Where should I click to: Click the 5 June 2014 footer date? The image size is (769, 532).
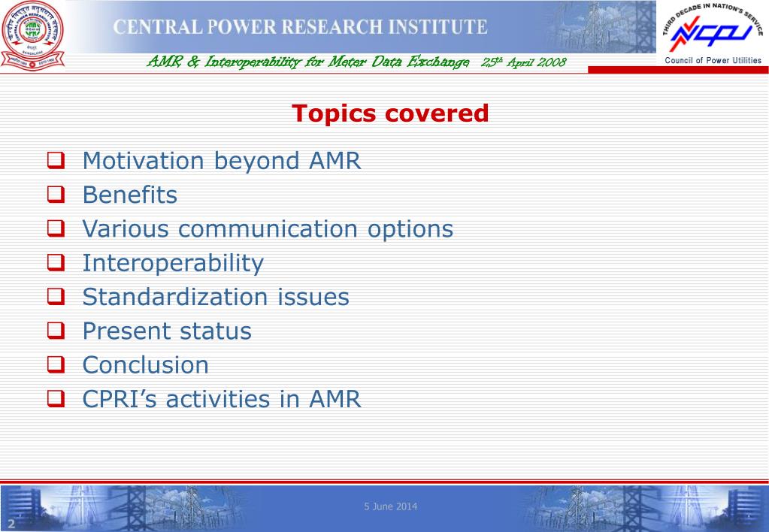[390, 506]
